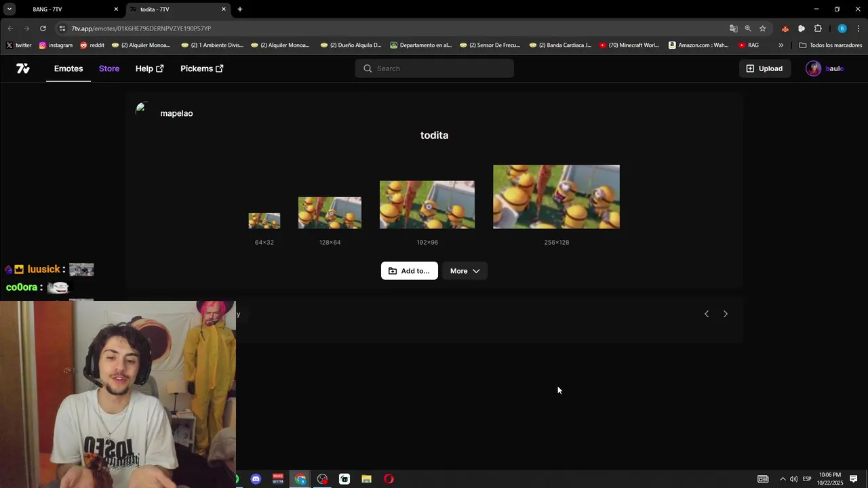Open the Departamento en al... bookmark
The height and width of the screenshot is (488, 868).
420,45
